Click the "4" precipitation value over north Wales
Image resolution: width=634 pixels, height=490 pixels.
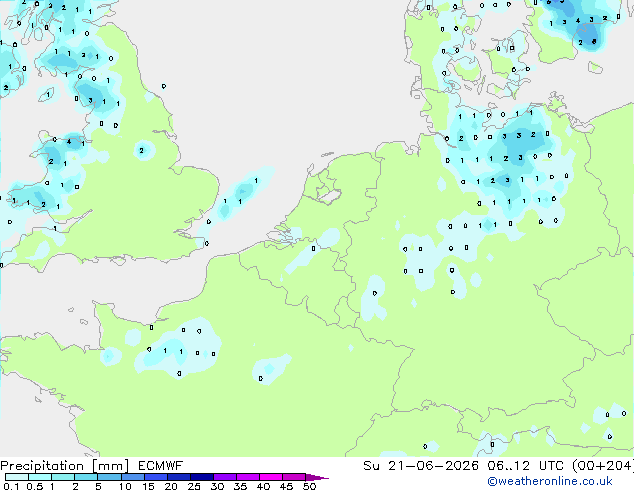69,142
